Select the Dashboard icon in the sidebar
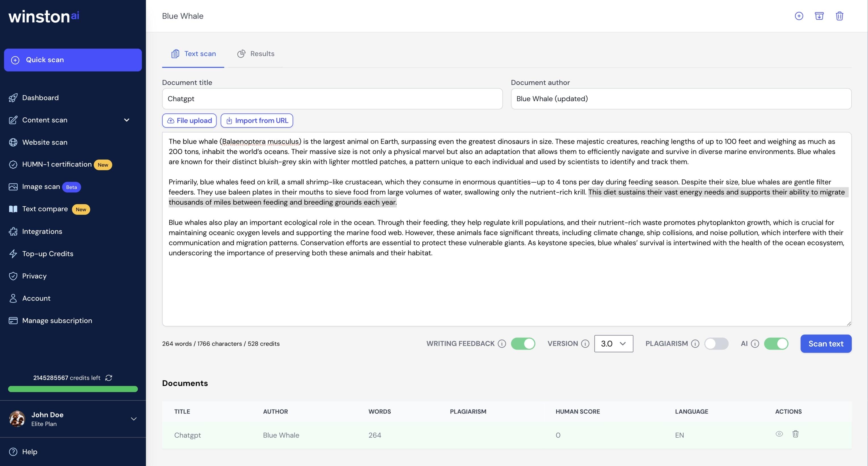Screen dimensions: 868x466 tap(13, 98)
